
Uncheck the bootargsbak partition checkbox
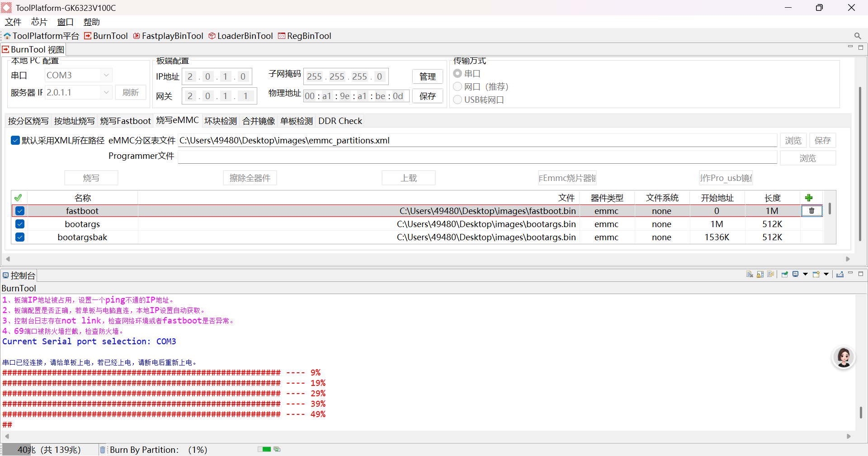tap(19, 237)
